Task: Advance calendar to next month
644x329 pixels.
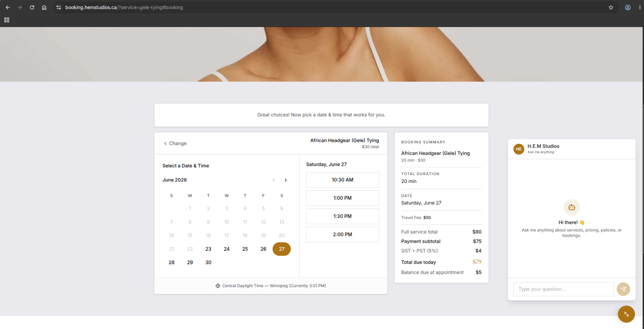Action: click(x=285, y=180)
